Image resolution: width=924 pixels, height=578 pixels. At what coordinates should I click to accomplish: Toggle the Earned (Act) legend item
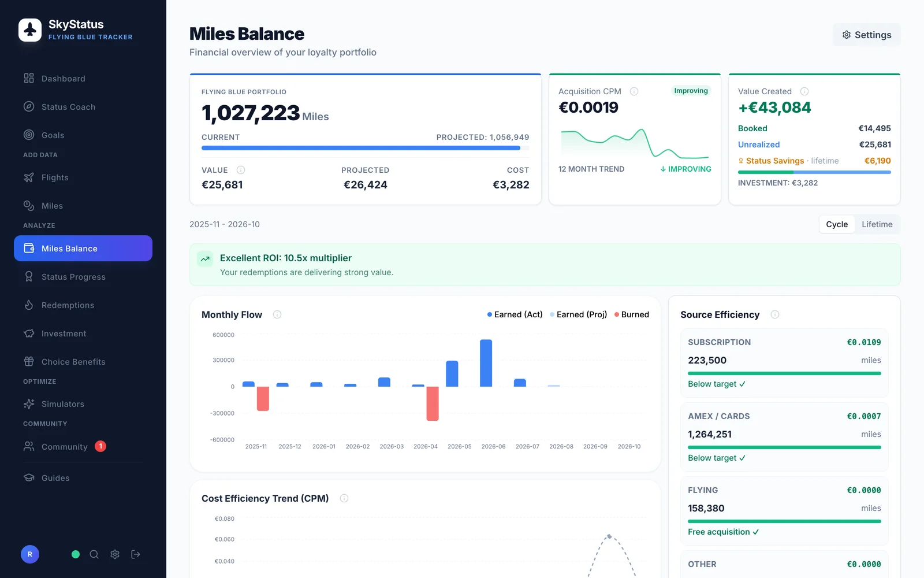(x=515, y=314)
